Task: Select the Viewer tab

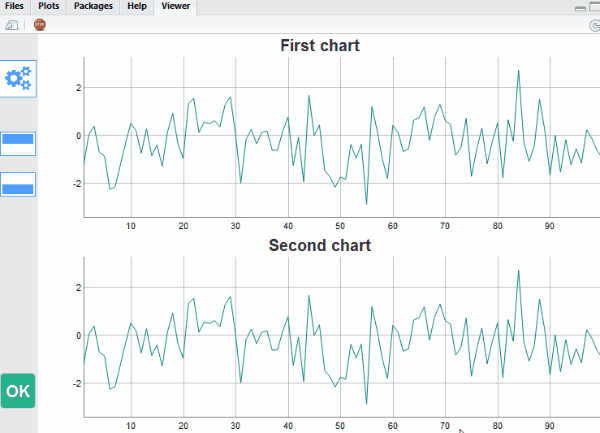Action: [176, 6]
